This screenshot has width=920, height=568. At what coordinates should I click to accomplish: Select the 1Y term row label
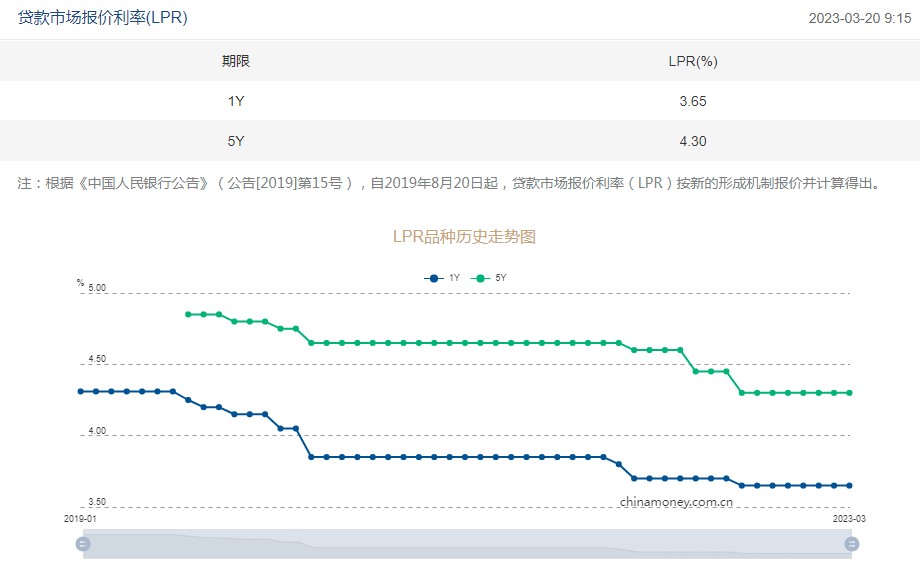click(x=236, y=101)
